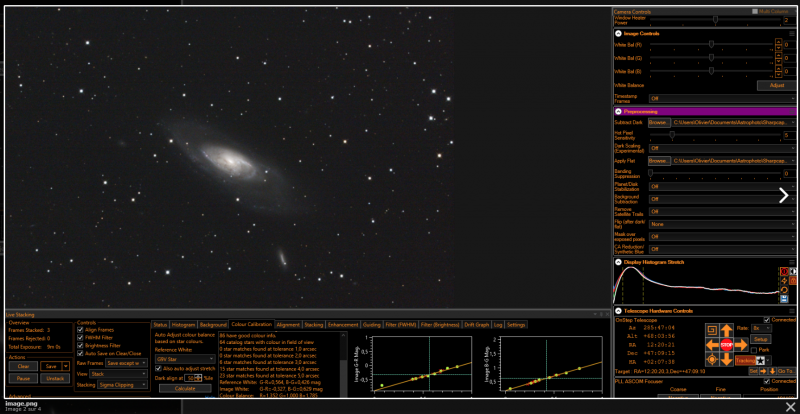
Task: Click the down arrow icon before Go To
Action: [x=772, y=371]
